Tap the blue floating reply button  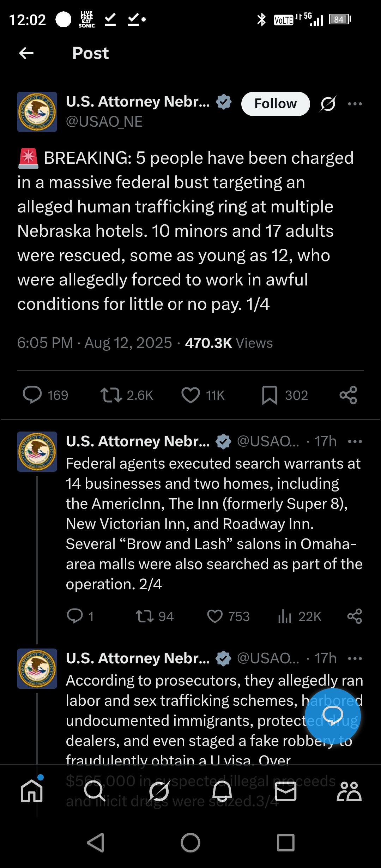pos(333,716)
